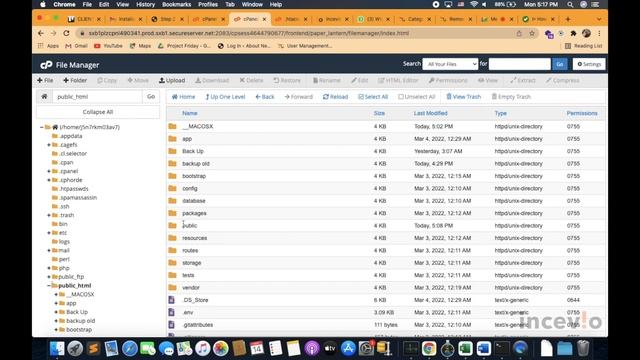Click the Restore toolbar item

(x=287, y=80)
